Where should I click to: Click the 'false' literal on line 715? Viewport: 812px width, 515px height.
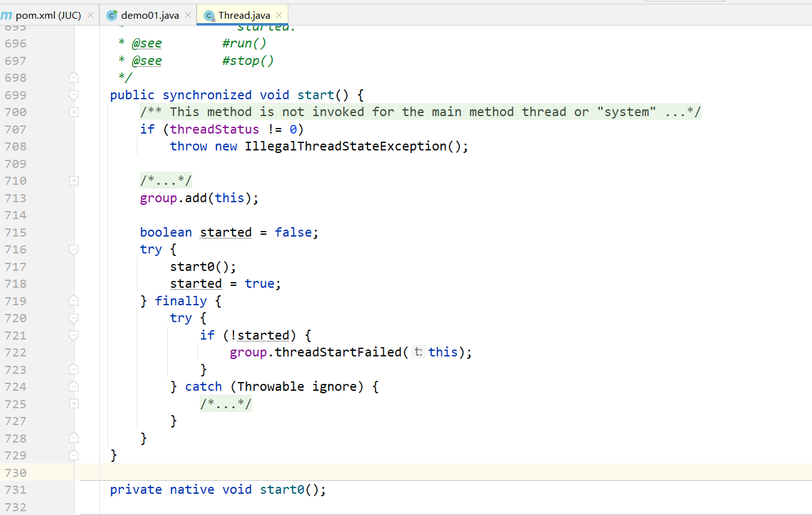(293, 232)
